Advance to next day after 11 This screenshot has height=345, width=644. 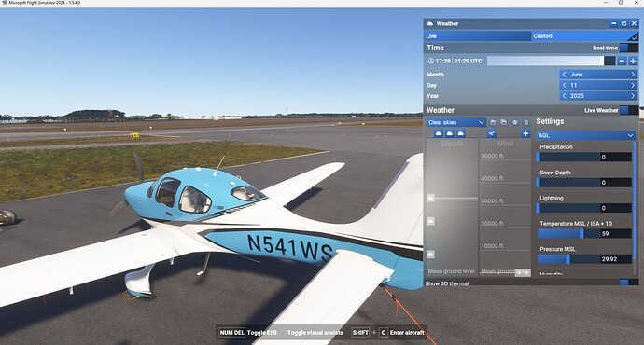633,85
